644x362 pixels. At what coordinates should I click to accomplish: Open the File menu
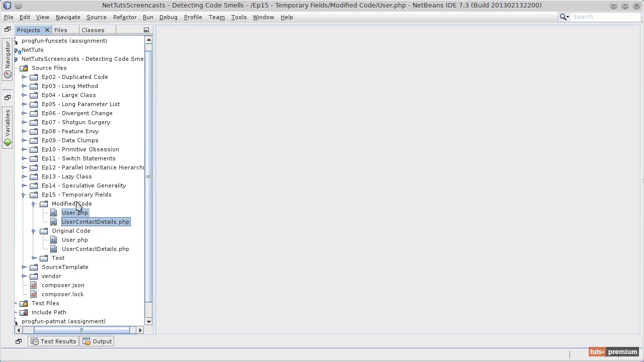9,17
